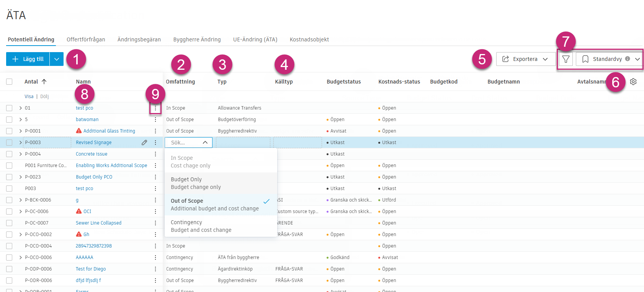Expand row P-0023

click(x=21, y=177)
